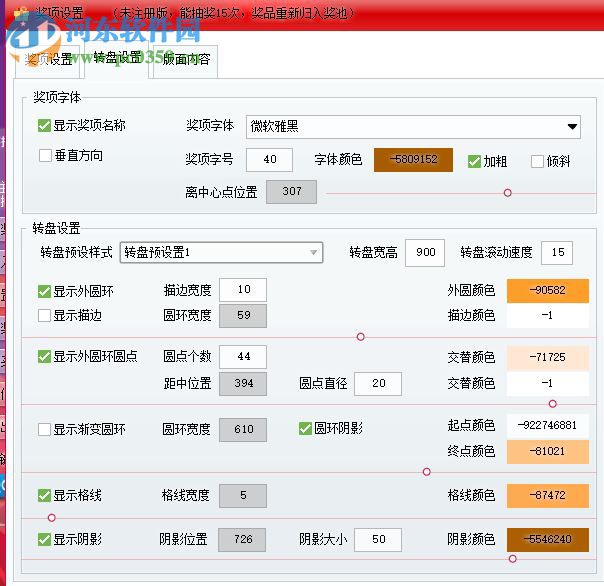Pick the 外圆颜色 swatch -90582

point(547,290)
